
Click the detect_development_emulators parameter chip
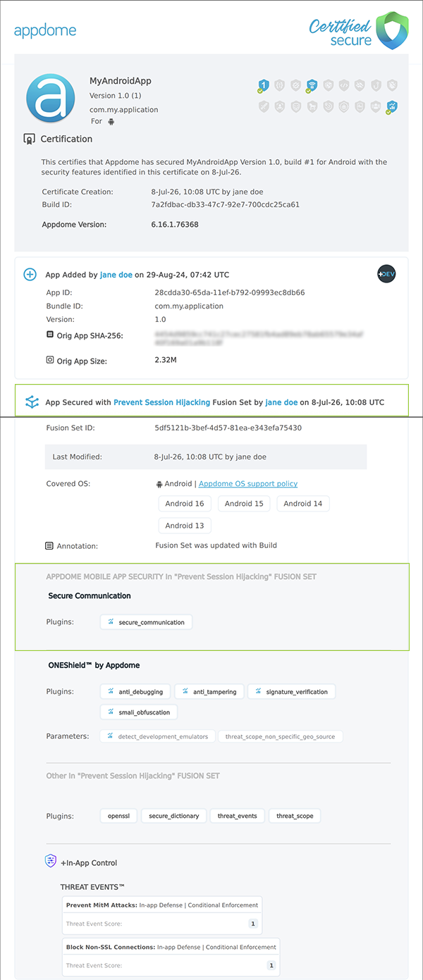158,736
